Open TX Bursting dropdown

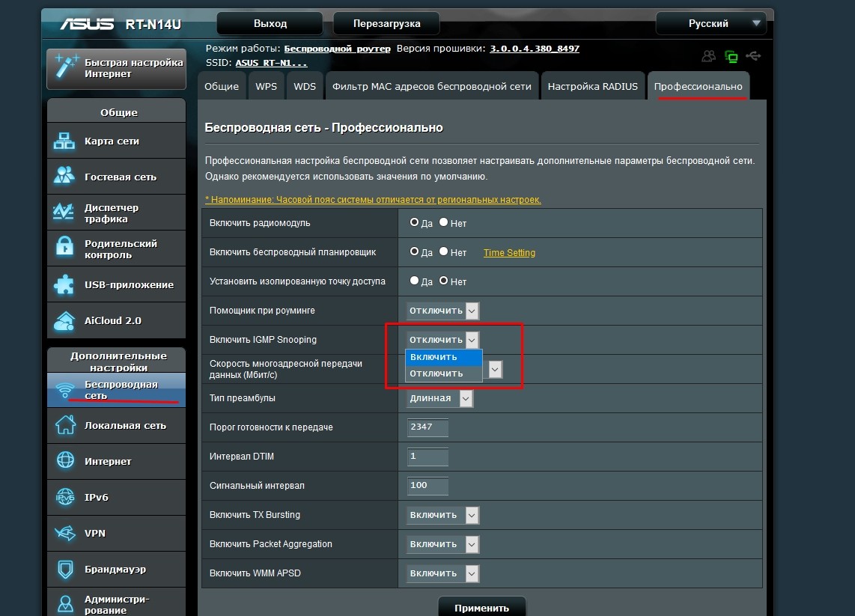(442, 515)
